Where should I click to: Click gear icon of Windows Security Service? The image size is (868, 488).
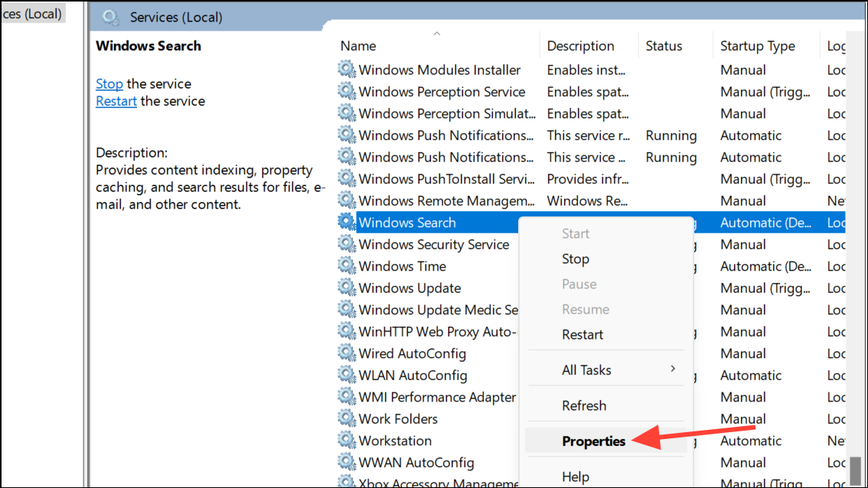tap(347, 243)
